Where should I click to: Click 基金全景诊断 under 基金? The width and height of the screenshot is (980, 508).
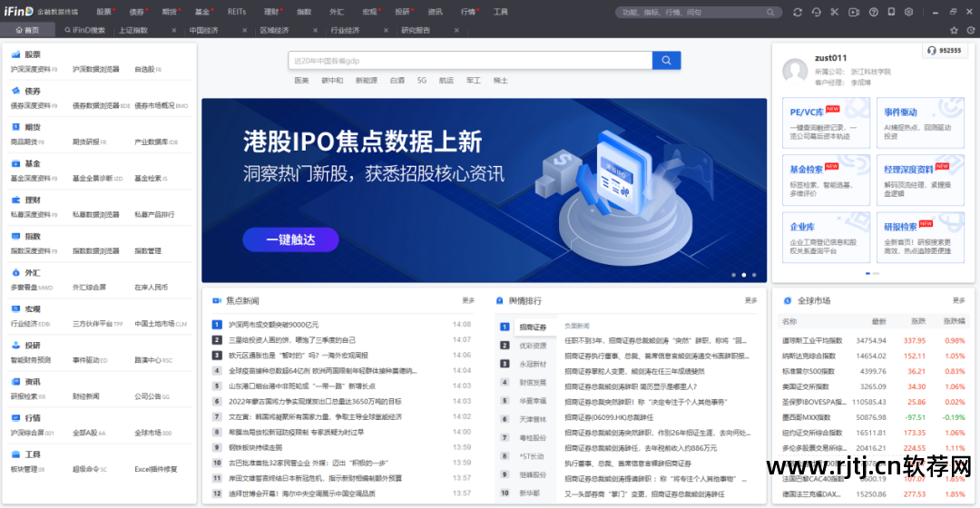(x=93, y=179)
